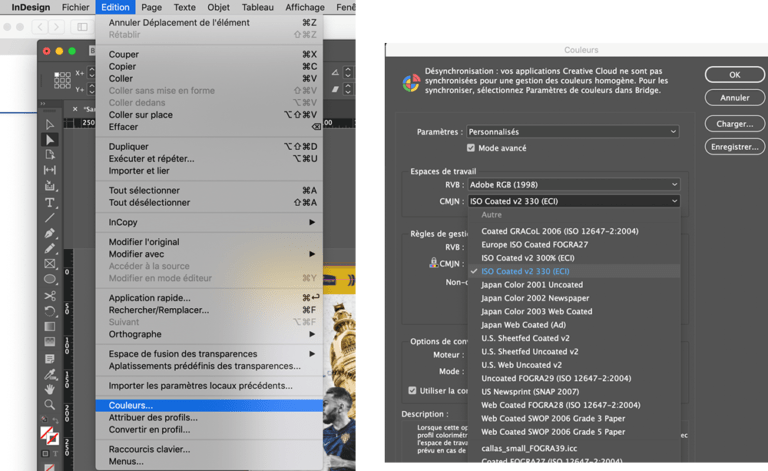Open the Tableau menu

pos(258,7)
